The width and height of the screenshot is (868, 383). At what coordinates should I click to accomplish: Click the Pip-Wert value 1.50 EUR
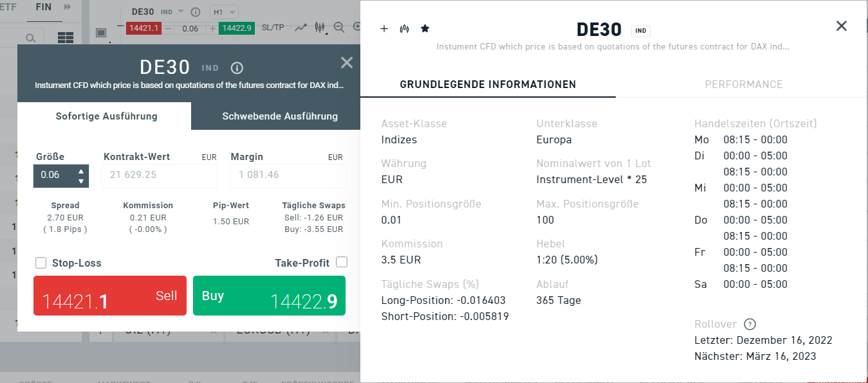click(x=231, y=222)
